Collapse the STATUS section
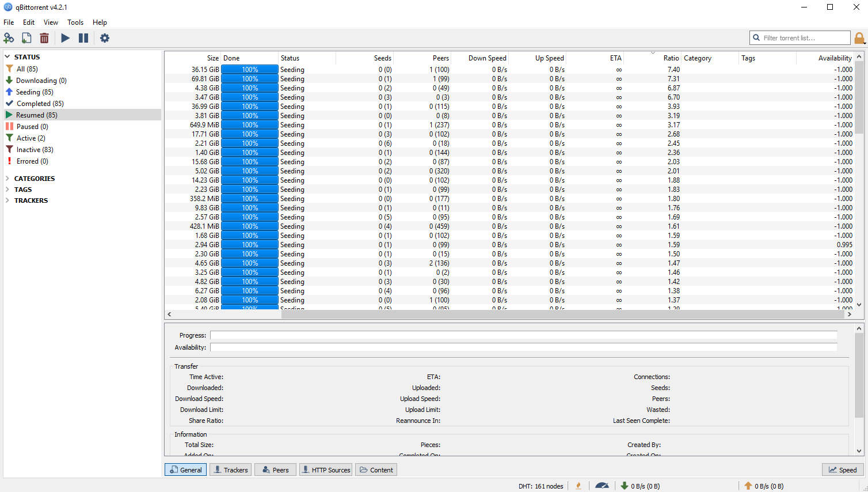The image size is (868, 492). [7, 57]
